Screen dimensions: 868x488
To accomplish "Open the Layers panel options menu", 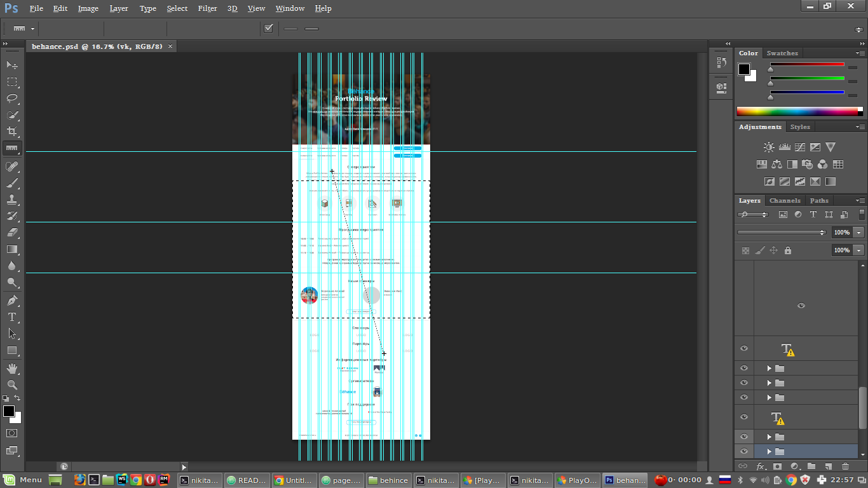I will click(x=860, y=200).
